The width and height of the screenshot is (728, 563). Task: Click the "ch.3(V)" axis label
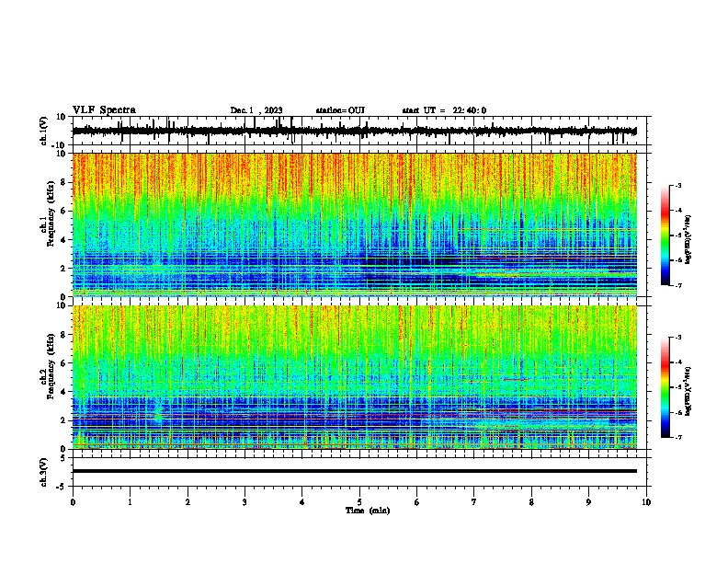(x=44, y=472)
